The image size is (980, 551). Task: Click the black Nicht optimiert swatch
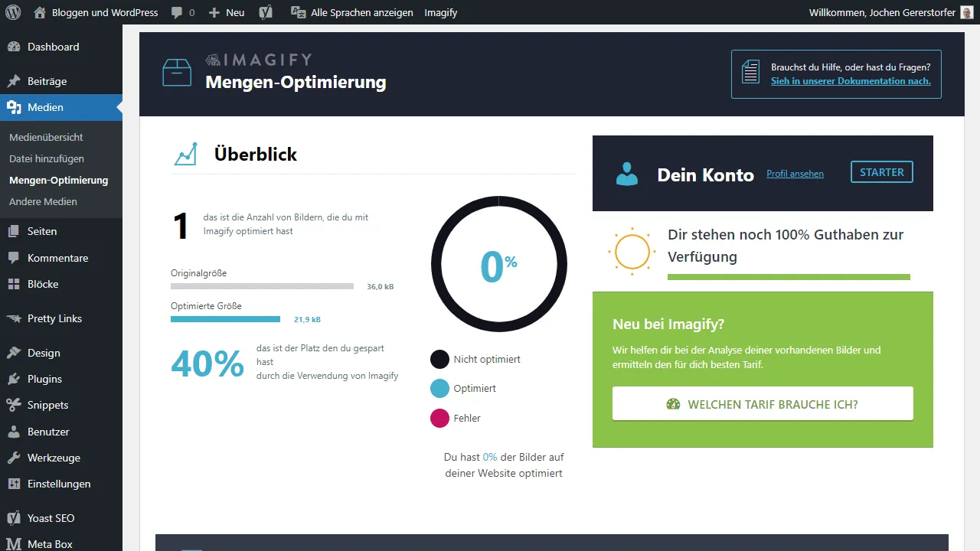(439, 359)
